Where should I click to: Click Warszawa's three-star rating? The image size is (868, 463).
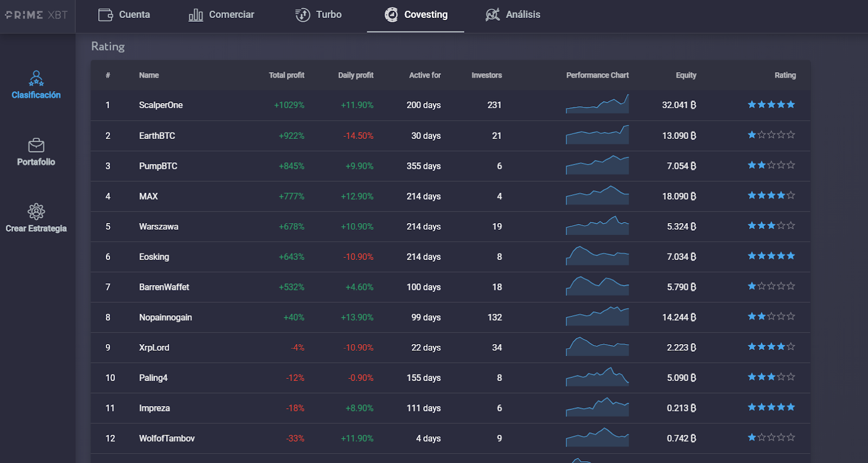[x=771, y=226]
